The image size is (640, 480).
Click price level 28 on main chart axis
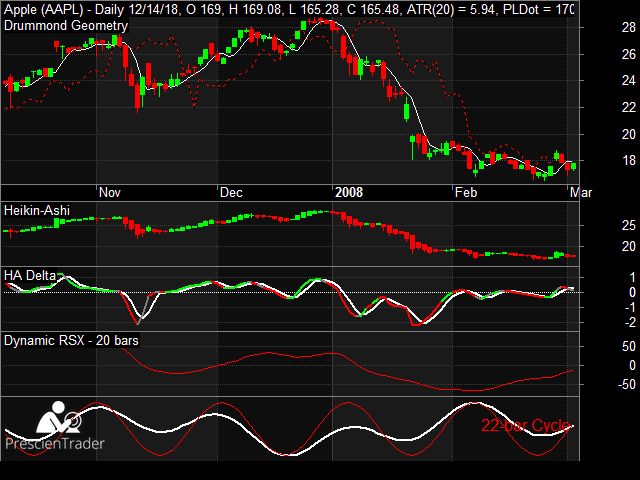click(629, 28)
